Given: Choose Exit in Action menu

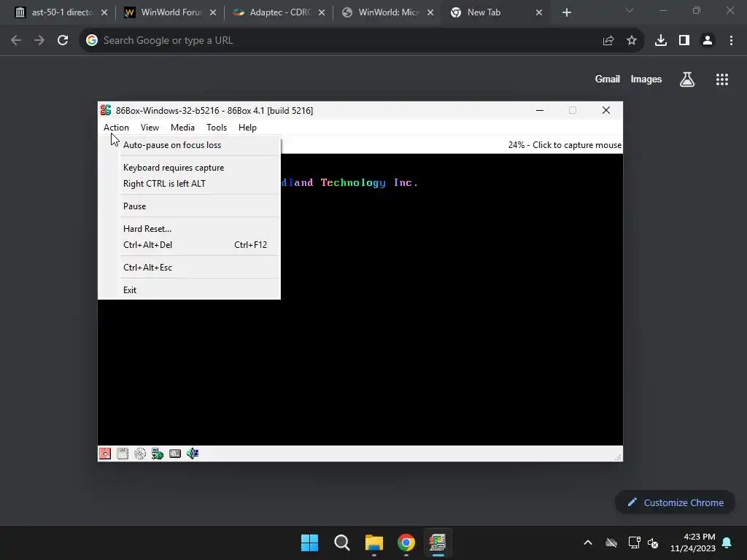Looking at the screenshot, I should coord(189,290).
